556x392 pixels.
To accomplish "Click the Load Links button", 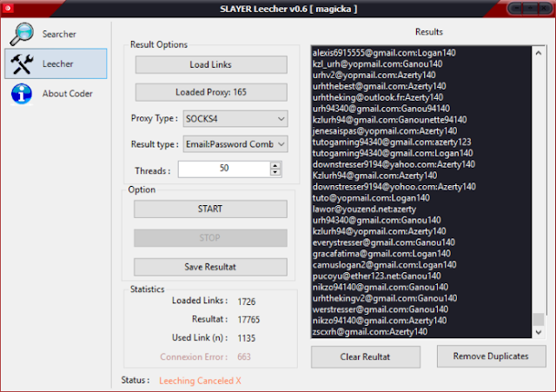I will tap(211, 64).
